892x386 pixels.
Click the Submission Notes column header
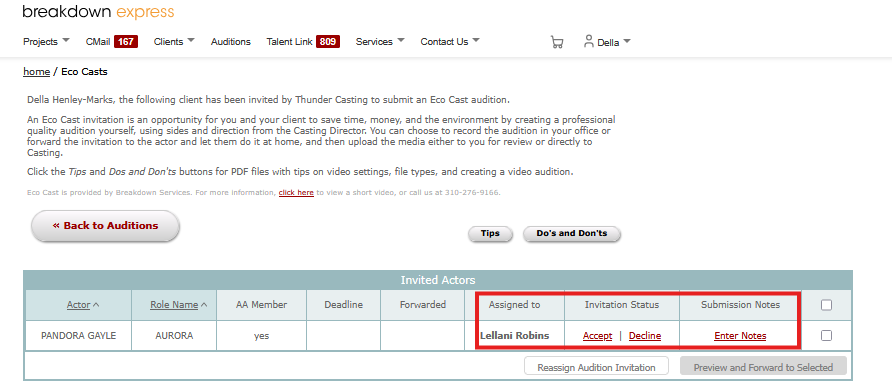click(740, 305)
